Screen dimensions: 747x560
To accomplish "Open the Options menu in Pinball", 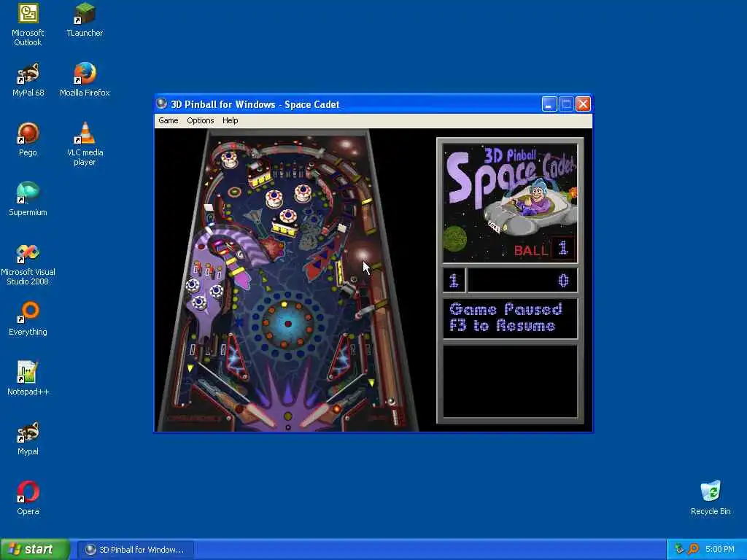I will (x=200, y=120).
